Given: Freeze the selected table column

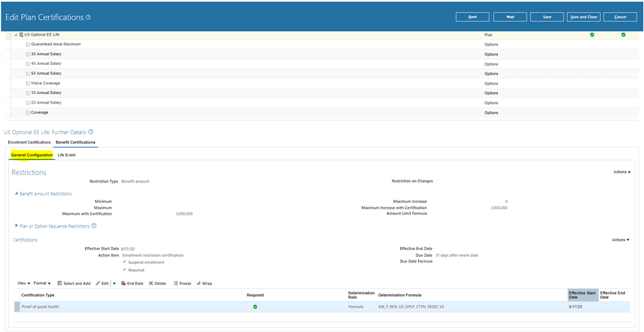Looking at the screenshot, I should [x=182, y=284].
